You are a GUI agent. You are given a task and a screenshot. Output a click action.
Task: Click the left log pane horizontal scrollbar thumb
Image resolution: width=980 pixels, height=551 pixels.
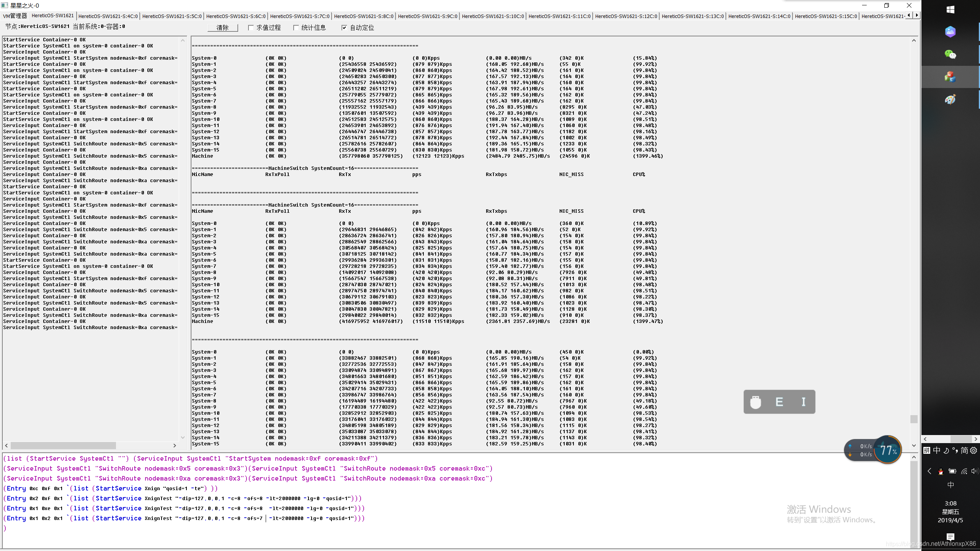63,445
